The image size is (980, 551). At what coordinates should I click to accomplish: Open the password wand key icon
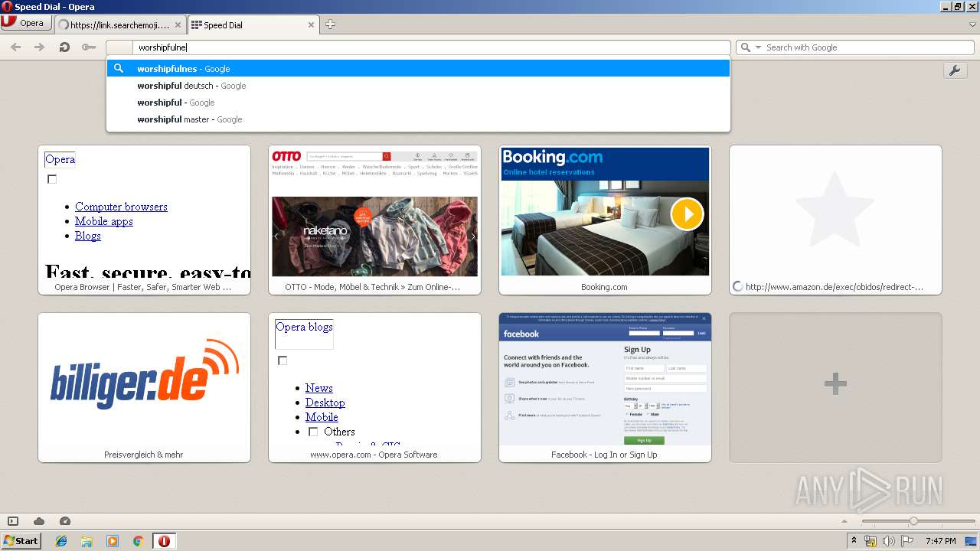89,47
